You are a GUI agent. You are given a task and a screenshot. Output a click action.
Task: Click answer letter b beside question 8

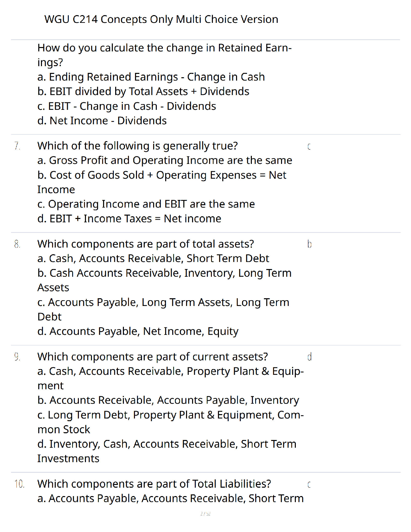point(309,244)
